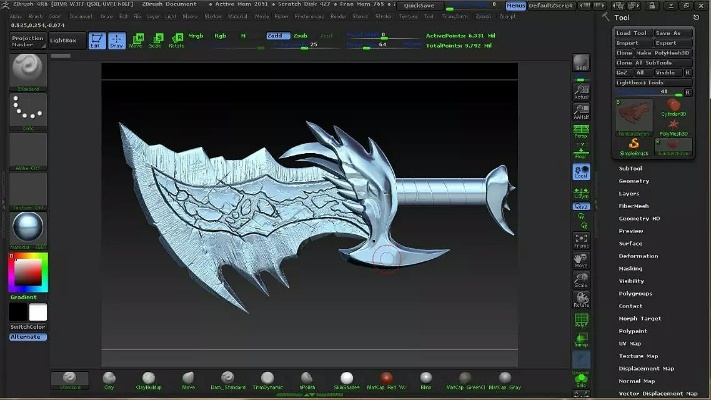Click the main color picker square
Screen dimensions: 711x400
27,272
